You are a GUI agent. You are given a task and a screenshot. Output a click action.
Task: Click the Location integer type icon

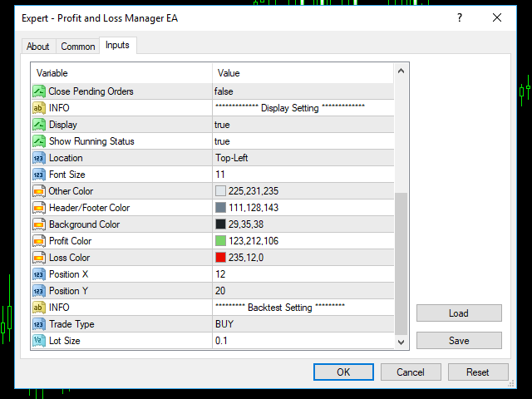(39, 158)
